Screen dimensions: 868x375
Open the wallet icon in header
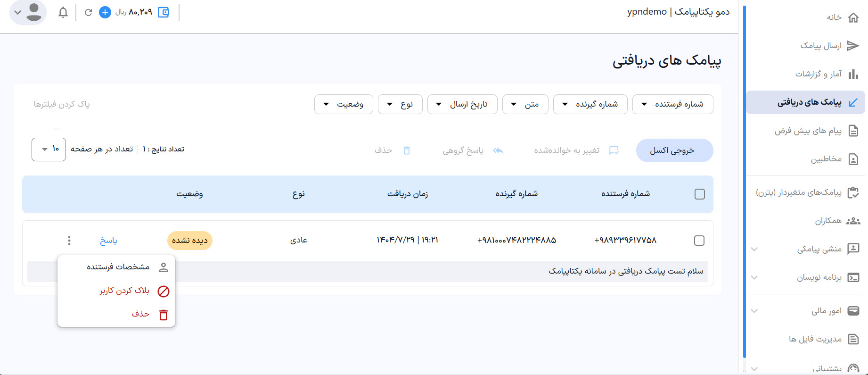point(164,12)
